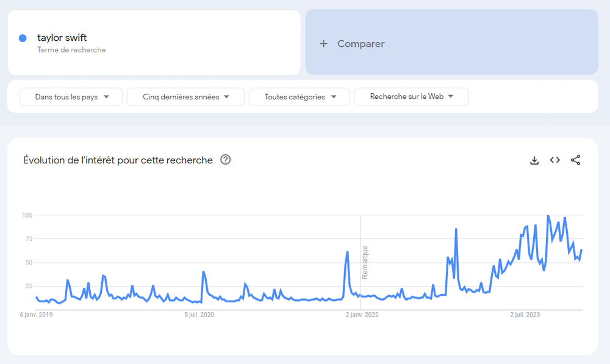This screenshot has width=610, height=364.
Task: Click the '2 juil. 2023' axis label
Action: (x=525, y=315)
